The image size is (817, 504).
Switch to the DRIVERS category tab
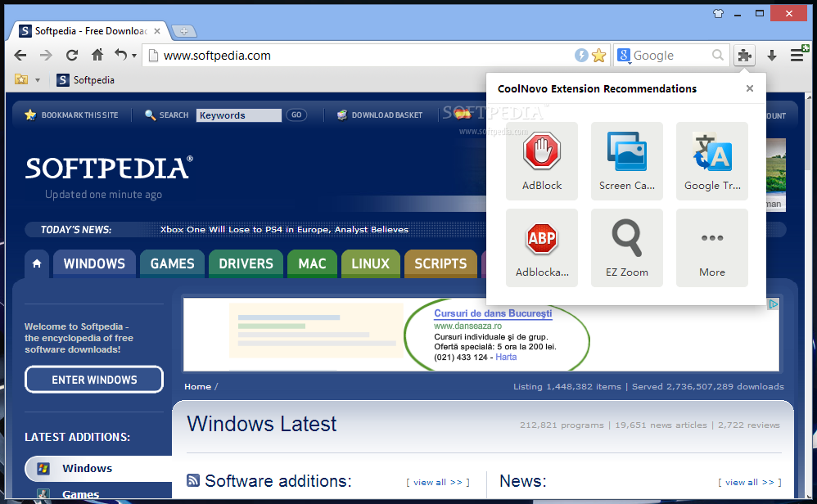246,263
